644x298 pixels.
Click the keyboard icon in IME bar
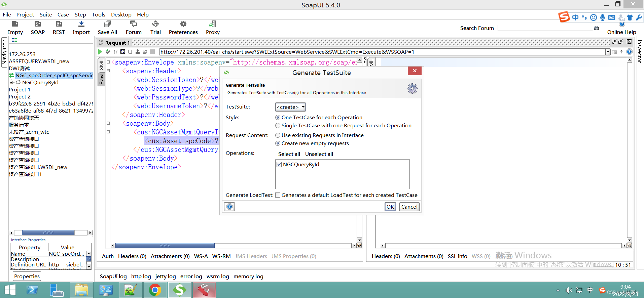click(x=612, y=17)
